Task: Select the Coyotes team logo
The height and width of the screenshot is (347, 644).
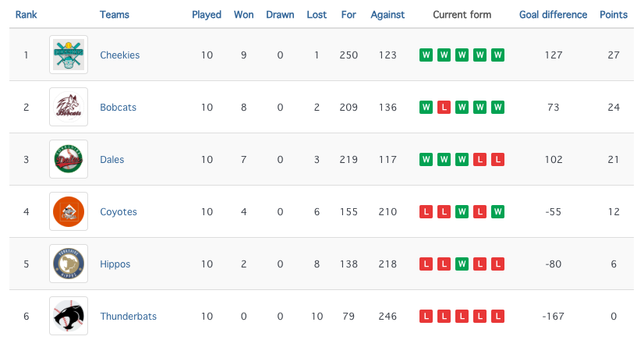Action: tap(69, 211)
